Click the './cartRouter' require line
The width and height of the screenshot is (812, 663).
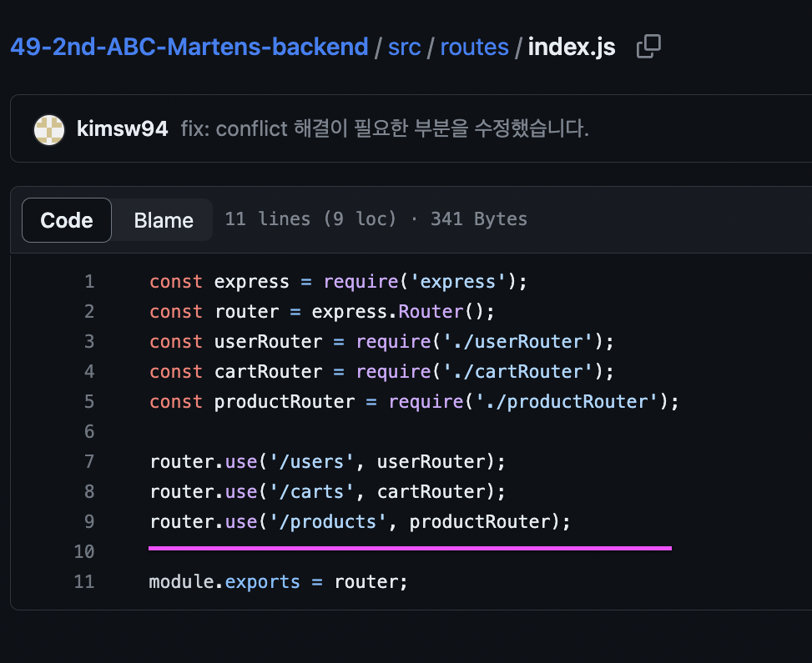[x=381, y=372]
